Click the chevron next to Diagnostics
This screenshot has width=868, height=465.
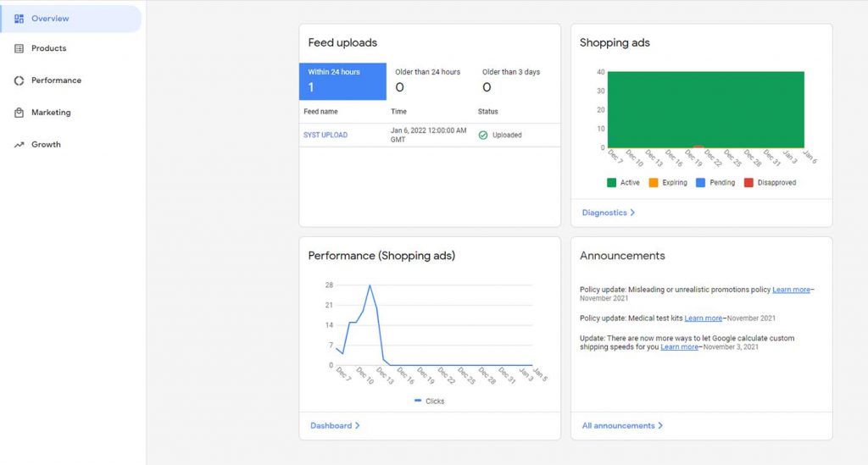[x=632, y=213]
